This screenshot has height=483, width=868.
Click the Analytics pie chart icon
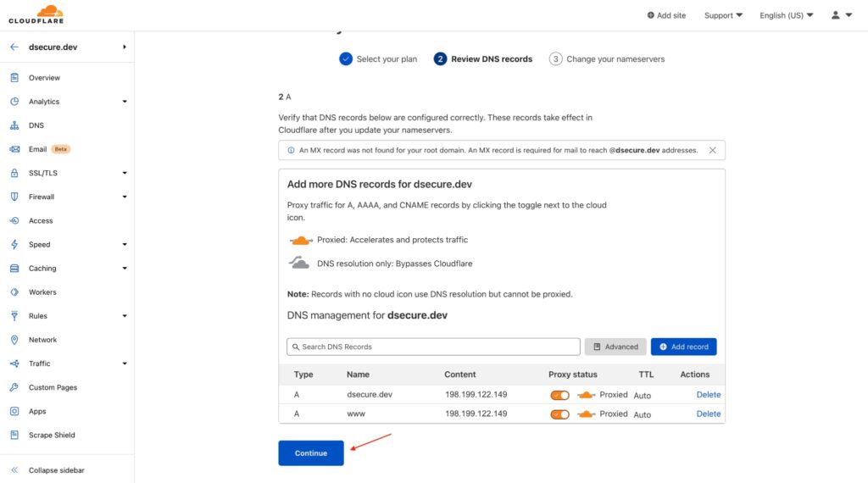tap(14, 101)
